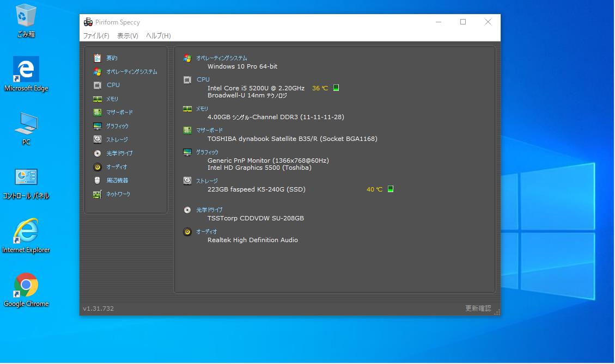
Task: Click the メモリ heading link in summary
Action: pos(202,108)
